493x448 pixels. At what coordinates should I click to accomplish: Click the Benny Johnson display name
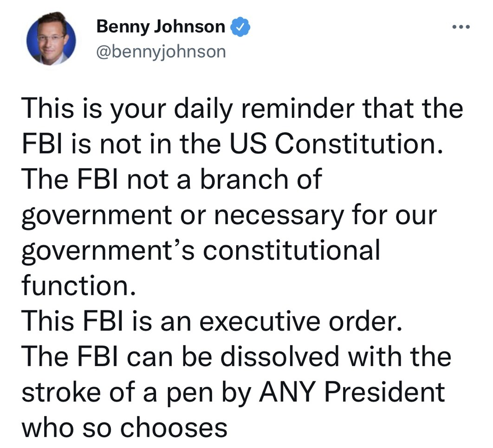point(160,27)
